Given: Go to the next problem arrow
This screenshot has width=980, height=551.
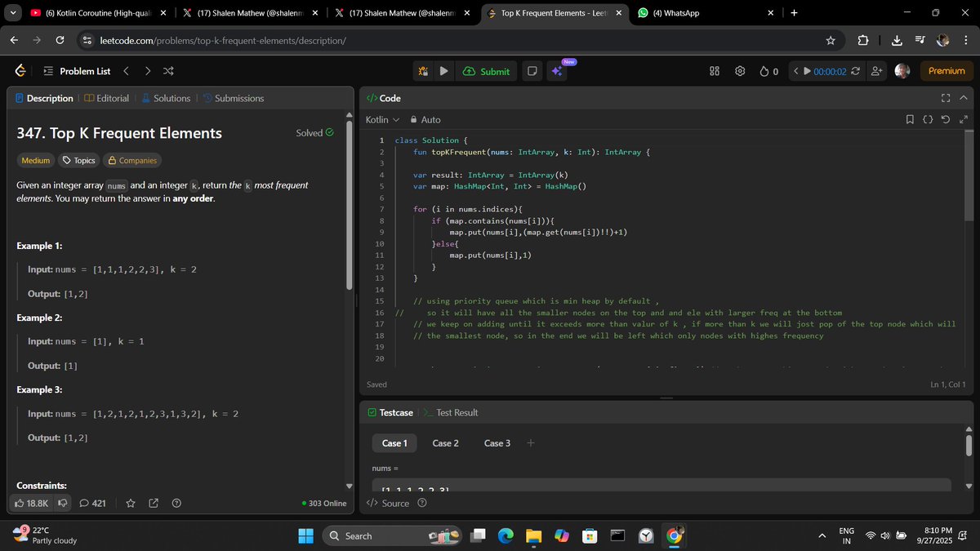Looking at the screenshot, I should tap(147, 71).
